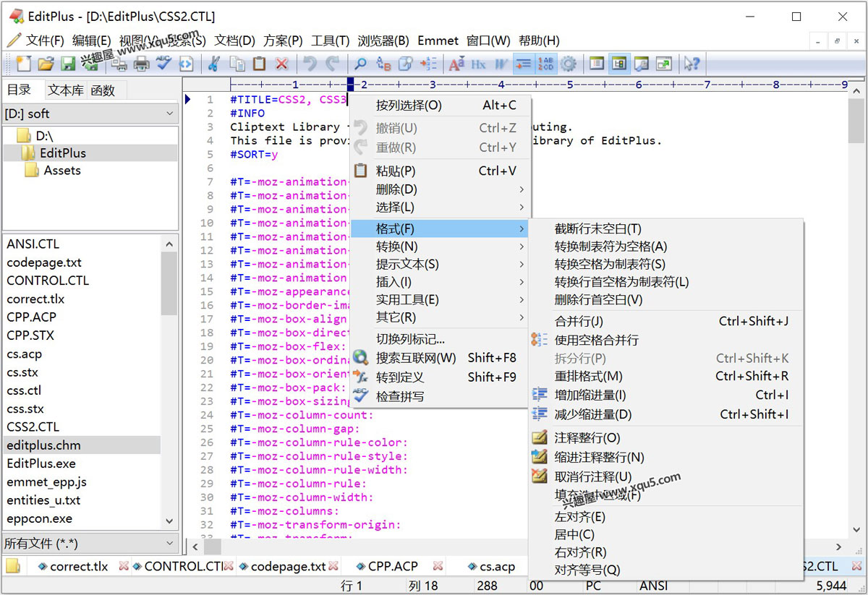Click the Print toolbar icon

[x=141, y=64]
